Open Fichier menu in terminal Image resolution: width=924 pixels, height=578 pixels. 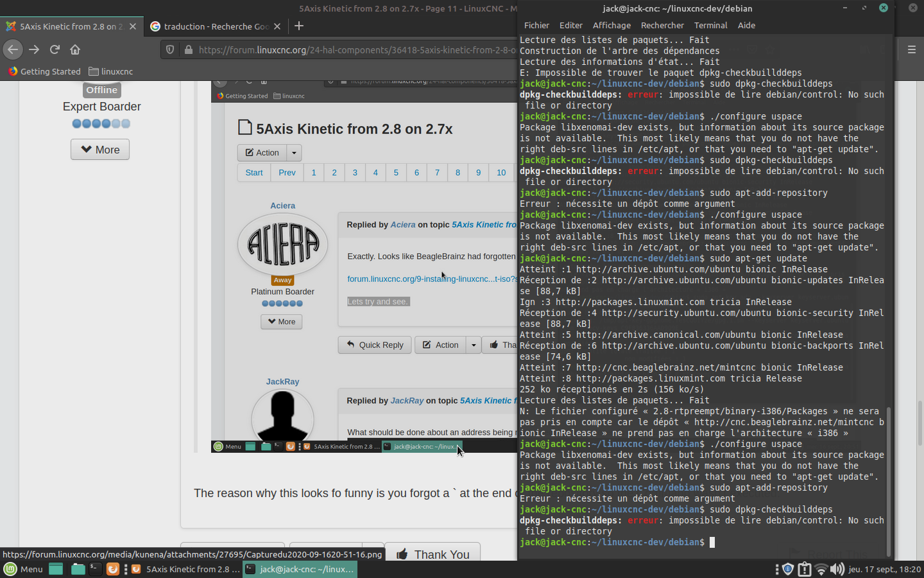click(536, 25)
